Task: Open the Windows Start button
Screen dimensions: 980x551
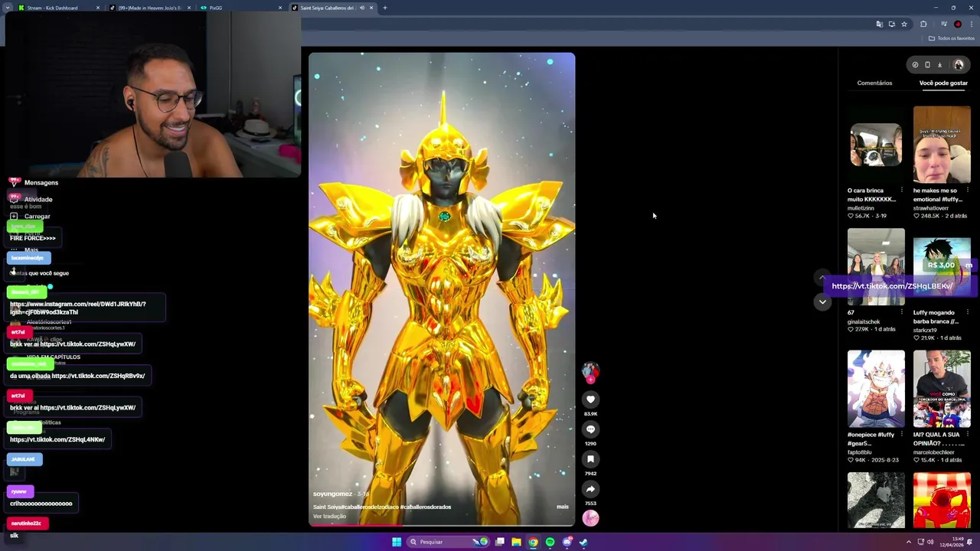Action: pyautogui.click(x=397, y=542)
